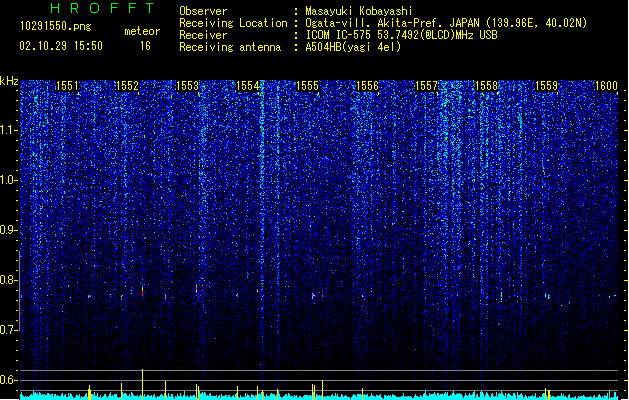Click the HROFFT title text
The height and width of the screenshot is (400, 629).
click(102, 8)
